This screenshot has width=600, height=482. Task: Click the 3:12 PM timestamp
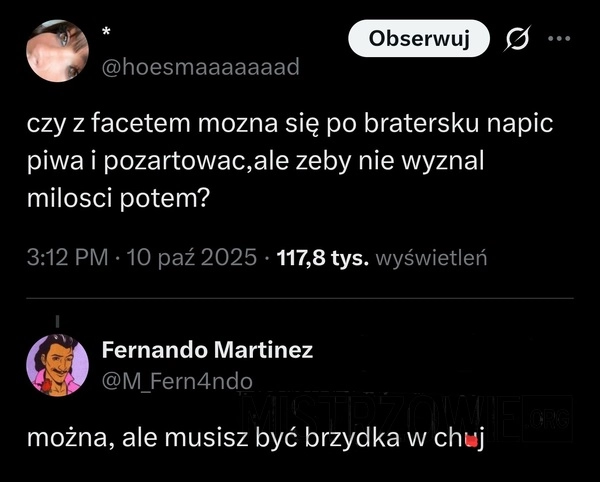click(67, 258)
